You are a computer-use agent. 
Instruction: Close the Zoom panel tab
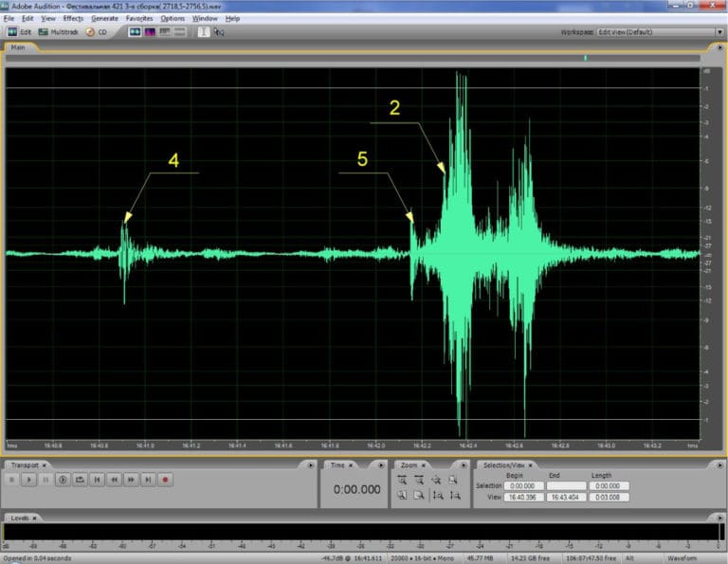click(423, 465)
